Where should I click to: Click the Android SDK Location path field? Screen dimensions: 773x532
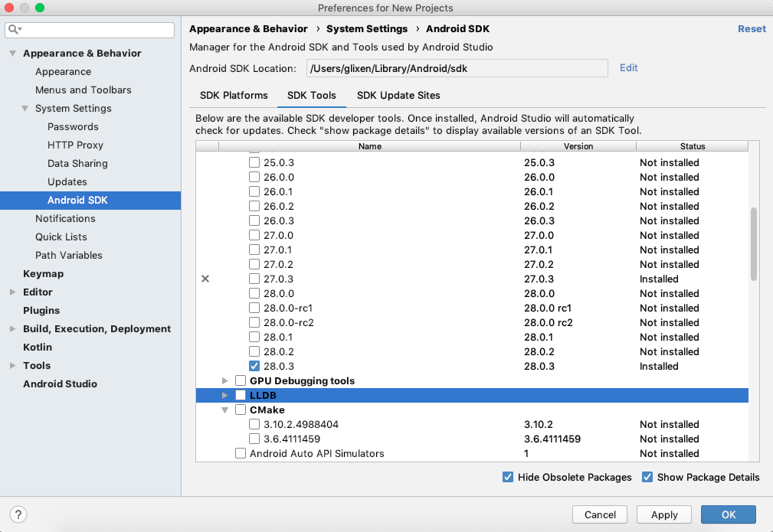(457, 68)
